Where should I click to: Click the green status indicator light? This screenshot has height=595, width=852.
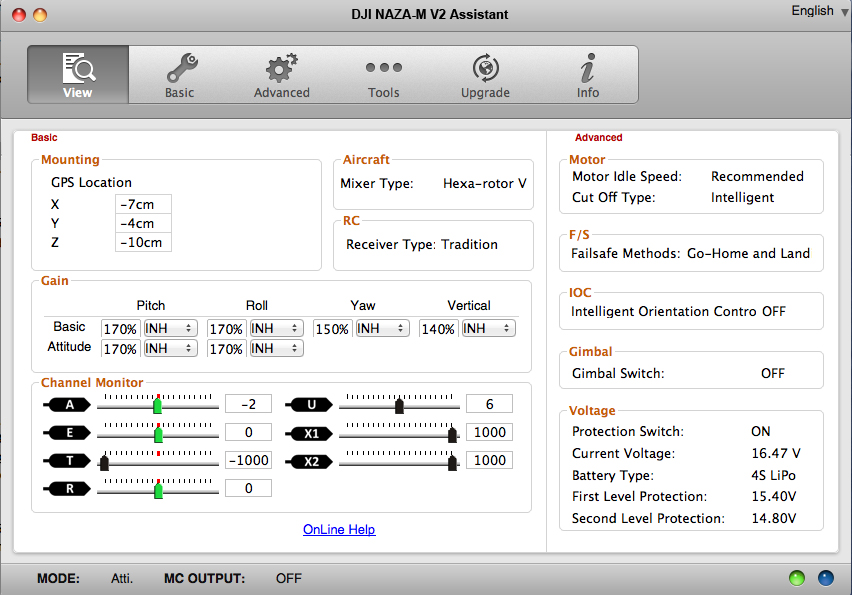tap(797, 578)
